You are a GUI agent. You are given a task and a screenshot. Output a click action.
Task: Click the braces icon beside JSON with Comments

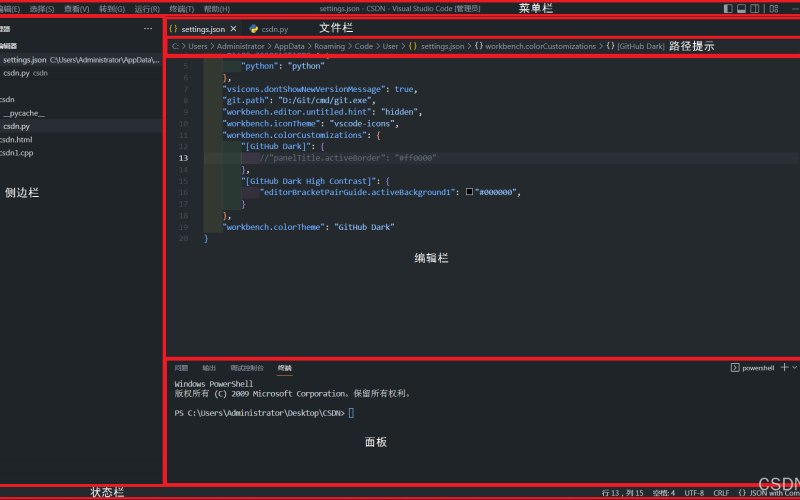pos(742,493)
